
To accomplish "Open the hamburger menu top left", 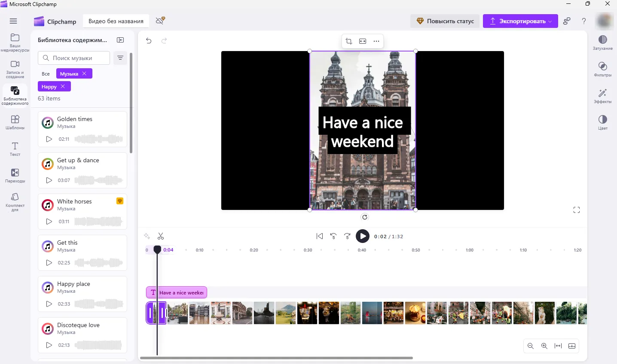I will point(13,21).
